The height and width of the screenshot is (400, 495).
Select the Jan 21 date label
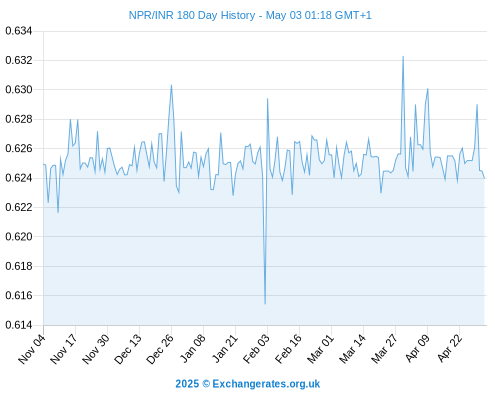coord(224,348)
